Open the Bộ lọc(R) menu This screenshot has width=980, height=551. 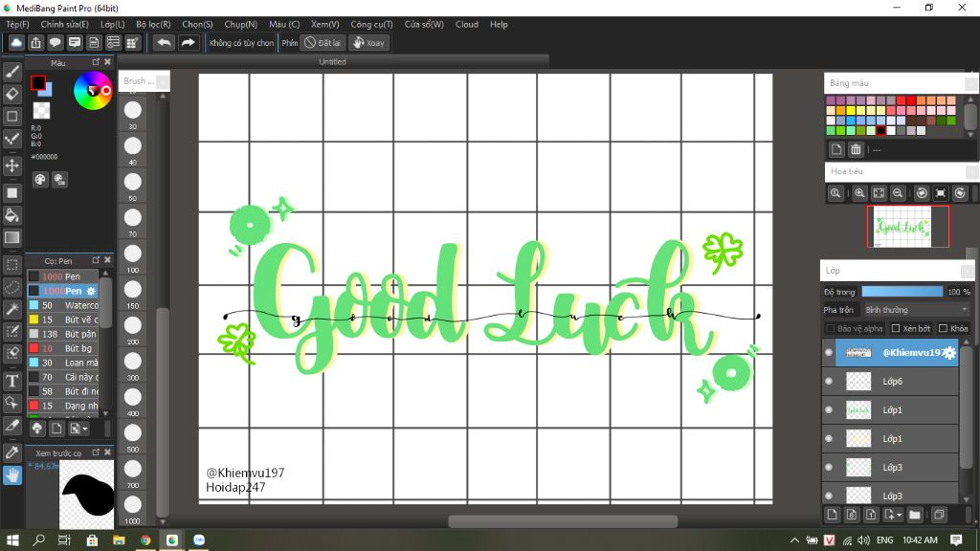(x=153, y=24)
